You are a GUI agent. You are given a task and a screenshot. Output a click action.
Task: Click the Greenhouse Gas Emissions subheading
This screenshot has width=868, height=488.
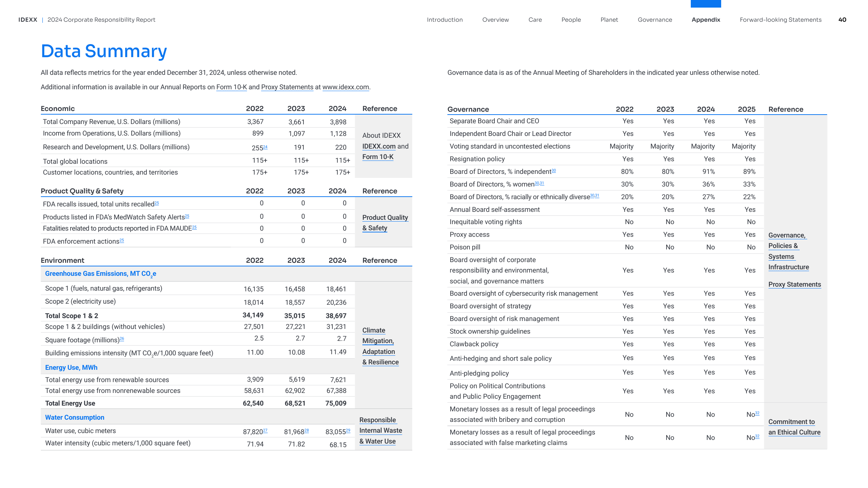click(101, 274)
